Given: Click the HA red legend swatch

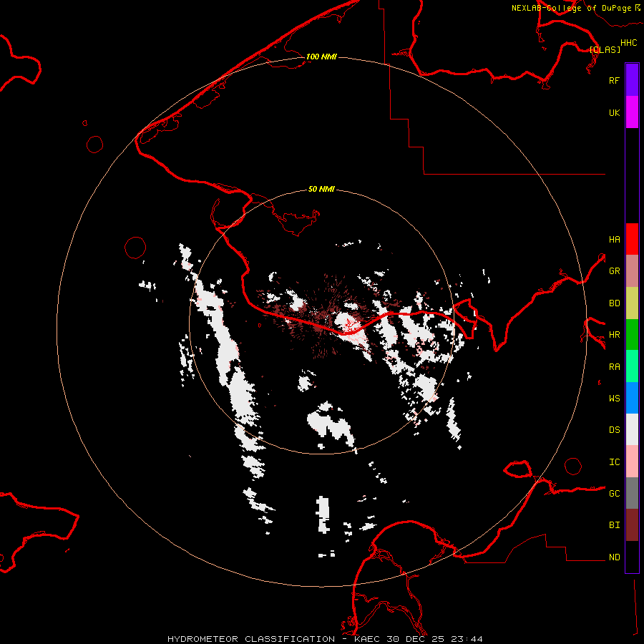Looking at the screenshot, I should 632,239.
